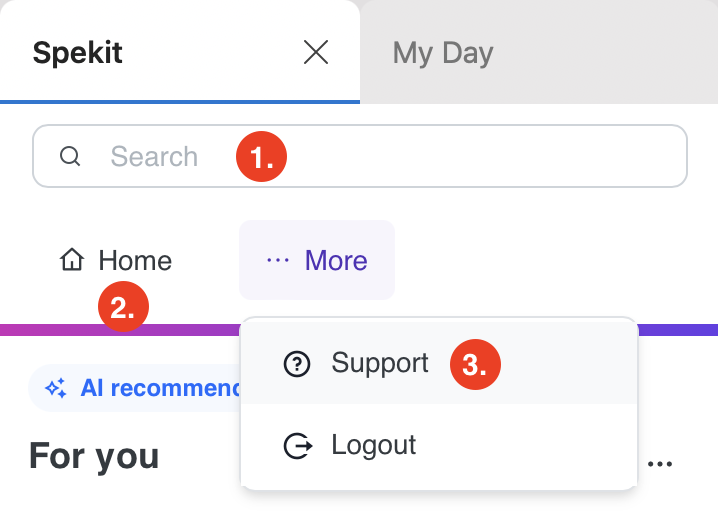This screenshot has width=718, height=518.
Task: Switch to the My Day tab
Action: click(443, 53)
